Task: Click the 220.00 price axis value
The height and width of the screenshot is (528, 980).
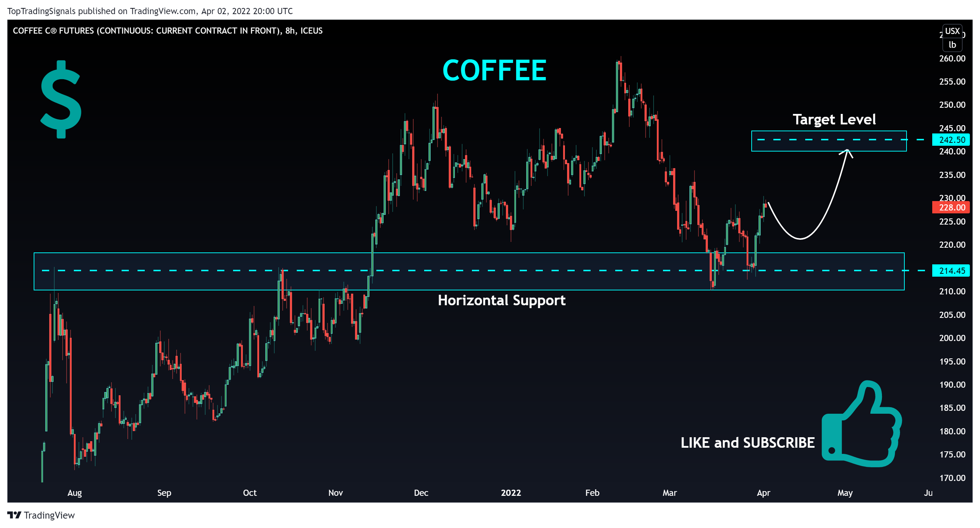Action: (x=952, y=244)
